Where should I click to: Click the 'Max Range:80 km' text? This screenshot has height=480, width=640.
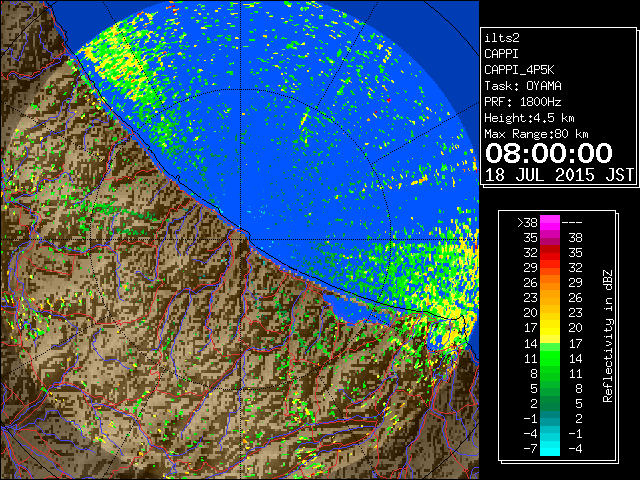[x=536, y=134]
